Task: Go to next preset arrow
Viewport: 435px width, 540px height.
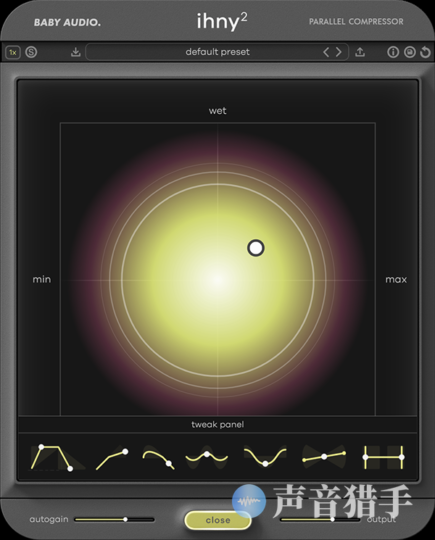Action: (339, 52)
